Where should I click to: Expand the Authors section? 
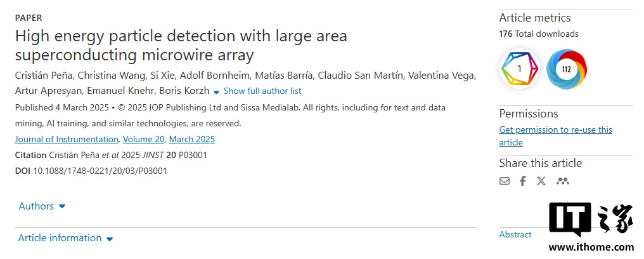click(42, 206)
